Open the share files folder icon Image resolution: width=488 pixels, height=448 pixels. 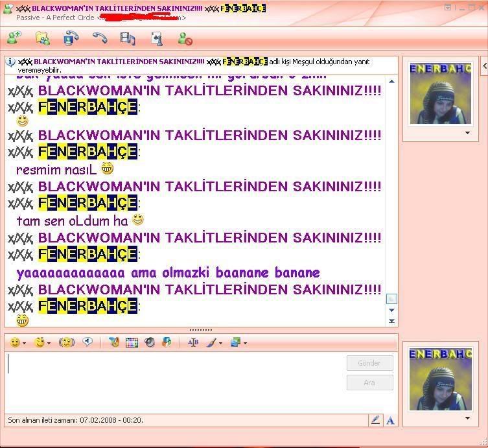click(43, 38)
